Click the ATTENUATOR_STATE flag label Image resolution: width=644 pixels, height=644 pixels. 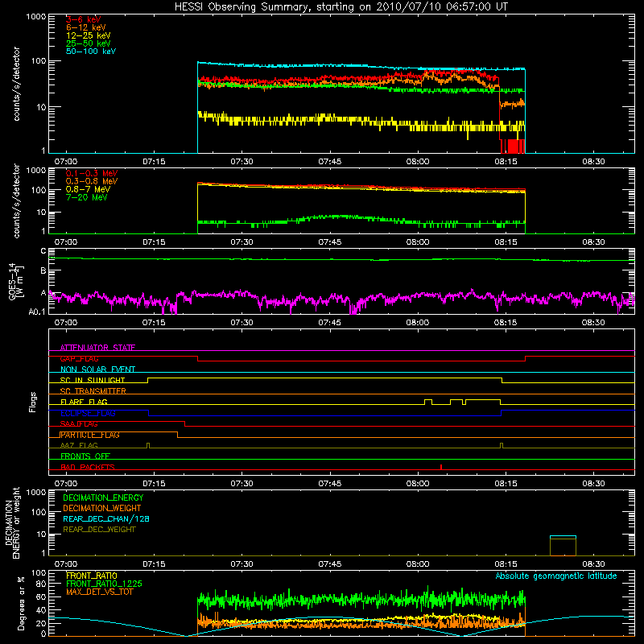pyautogui.click(x=97, y=348)
